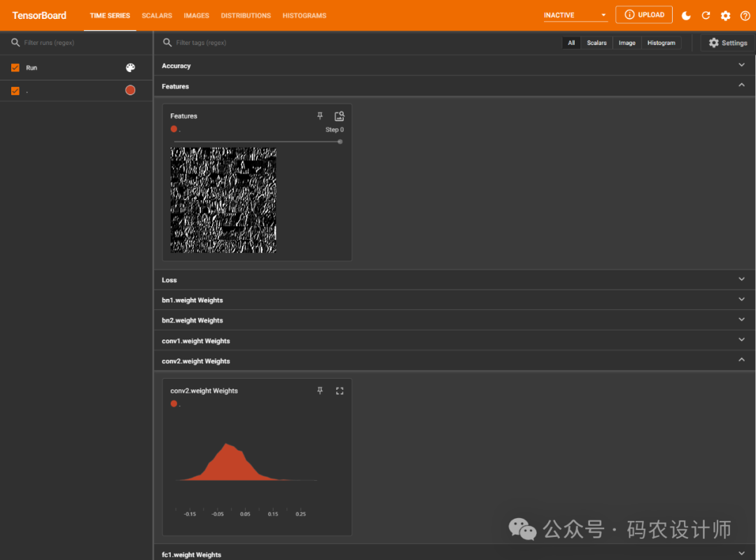This screenshot has width=756, height=560.
Task: Open the run color palette icon
Action: coord(130,68)
